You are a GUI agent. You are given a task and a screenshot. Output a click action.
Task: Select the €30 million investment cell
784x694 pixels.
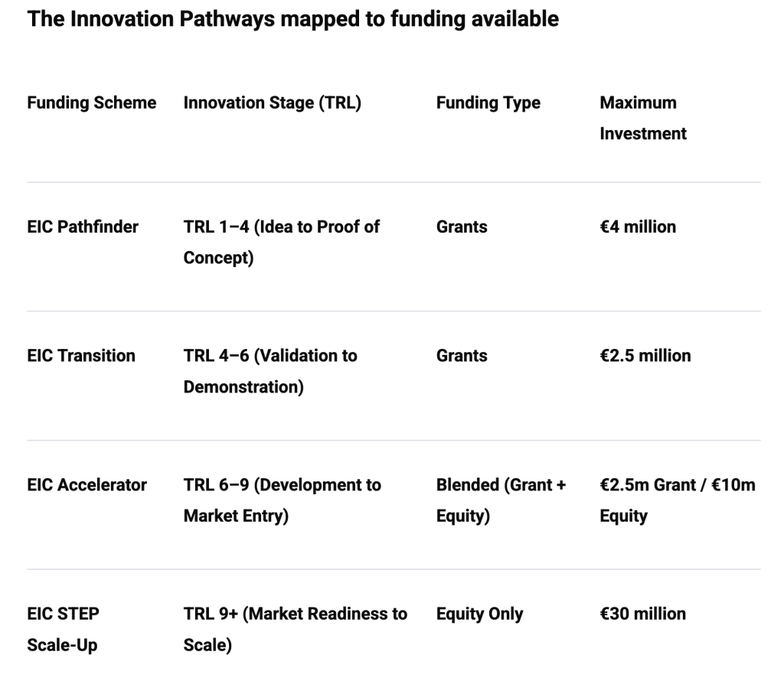642,614
